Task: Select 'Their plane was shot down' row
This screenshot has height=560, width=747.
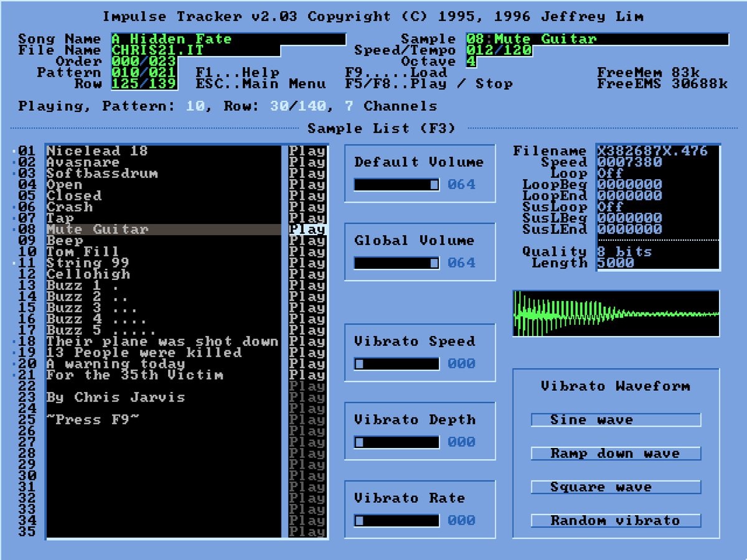Action: (x=164, y=342)
